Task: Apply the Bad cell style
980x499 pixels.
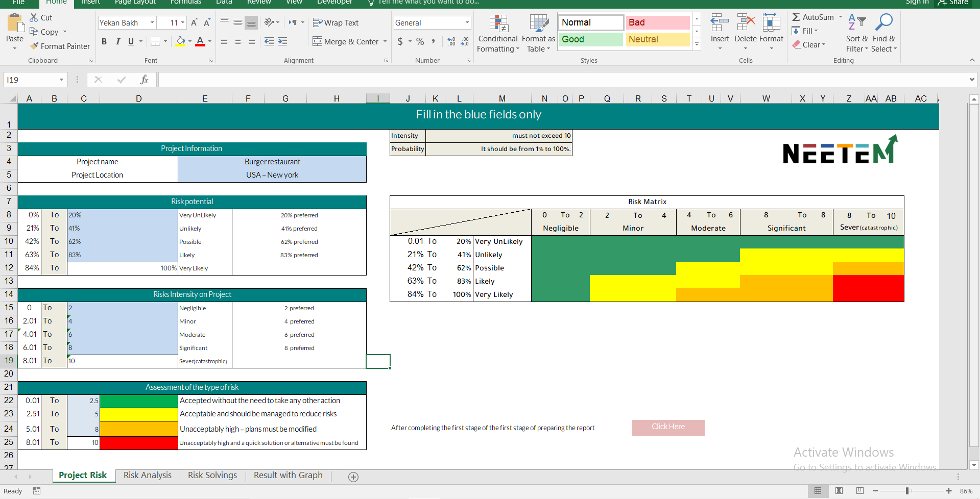Action: 658,22
